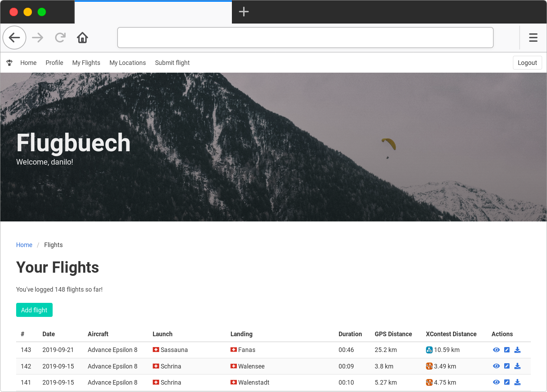Click the Add flight button
This screenshot has width=547, height=392.
coord(34,310)
